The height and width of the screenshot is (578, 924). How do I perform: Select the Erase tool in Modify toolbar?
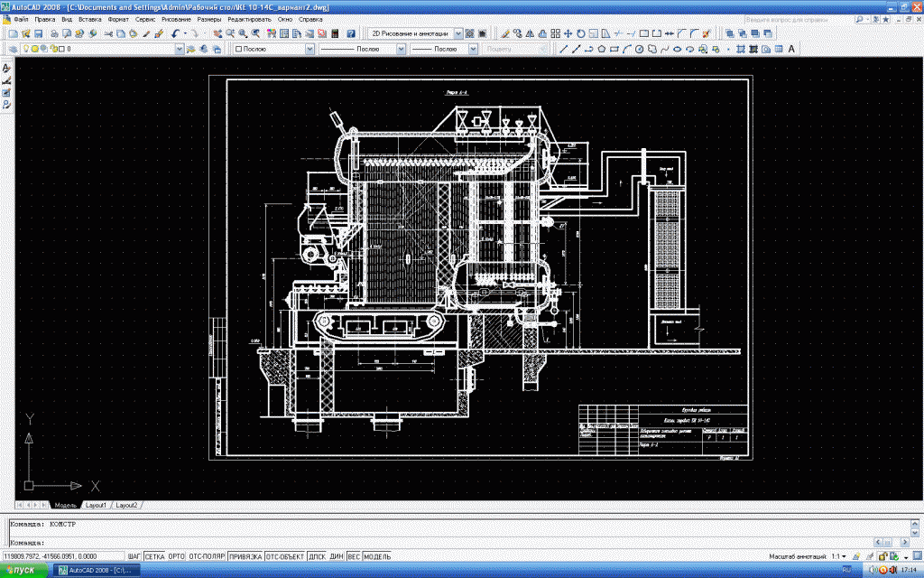505,33
